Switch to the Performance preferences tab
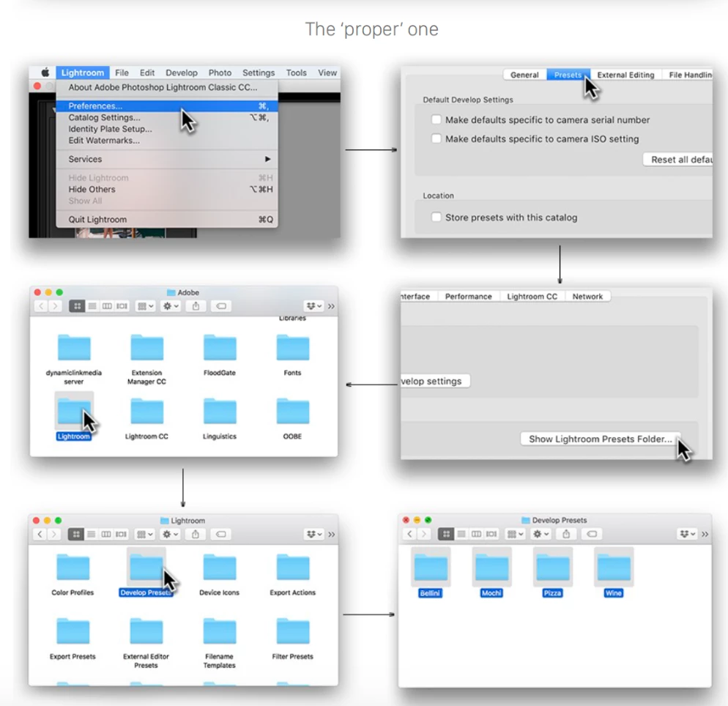 pyautogui.click(x=468, y=296)
